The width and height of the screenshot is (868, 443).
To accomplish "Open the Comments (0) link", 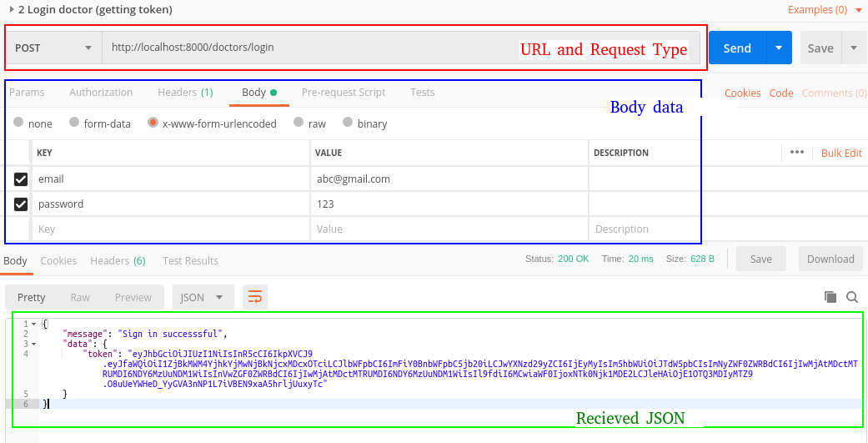I will coord(835,93).
